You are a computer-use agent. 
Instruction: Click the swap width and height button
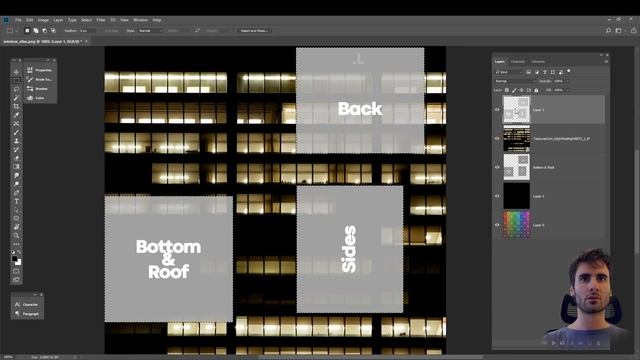coord(197,31)
